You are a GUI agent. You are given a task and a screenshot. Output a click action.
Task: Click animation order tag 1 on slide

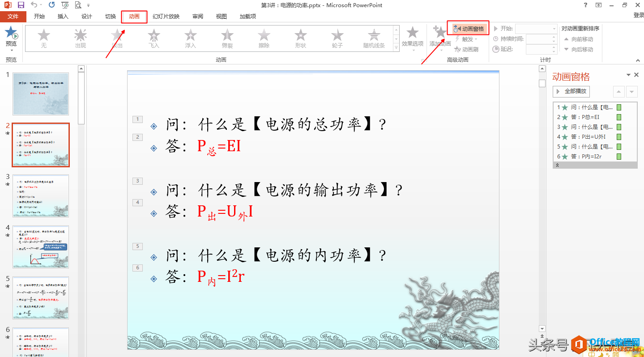[x=138, y=119]
